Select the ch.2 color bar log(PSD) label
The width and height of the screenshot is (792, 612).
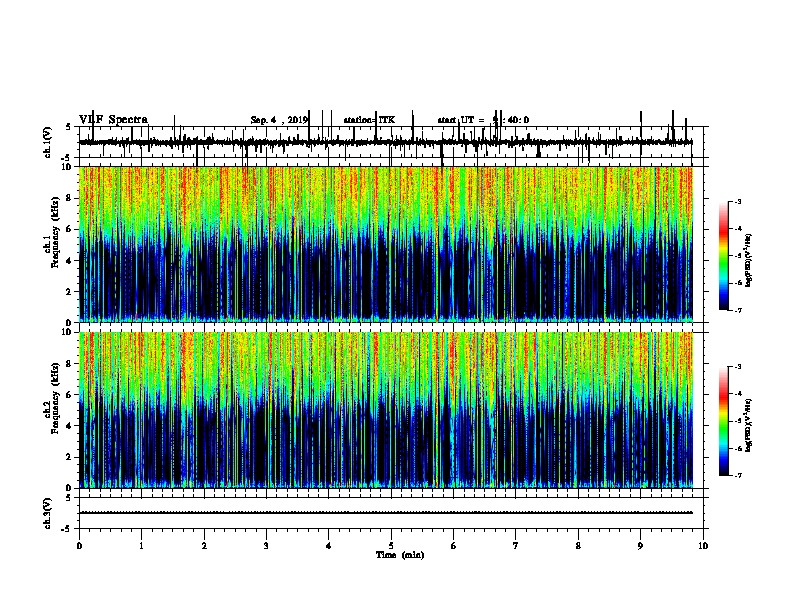pyautogui.click(x=748, y=425)
